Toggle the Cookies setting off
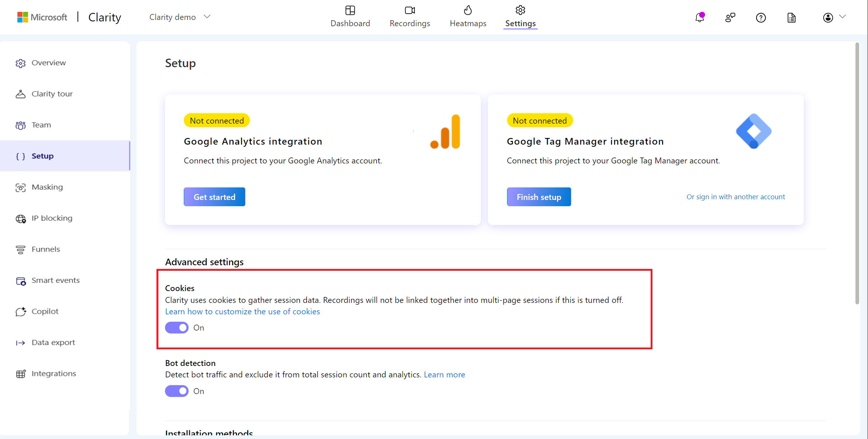Screen dimensions: 868x439 point(176,328)
